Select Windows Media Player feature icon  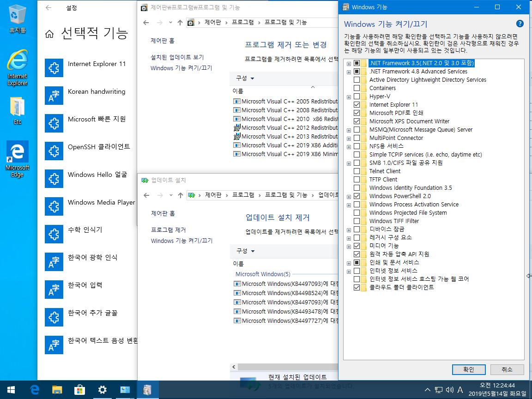point(54,206)
